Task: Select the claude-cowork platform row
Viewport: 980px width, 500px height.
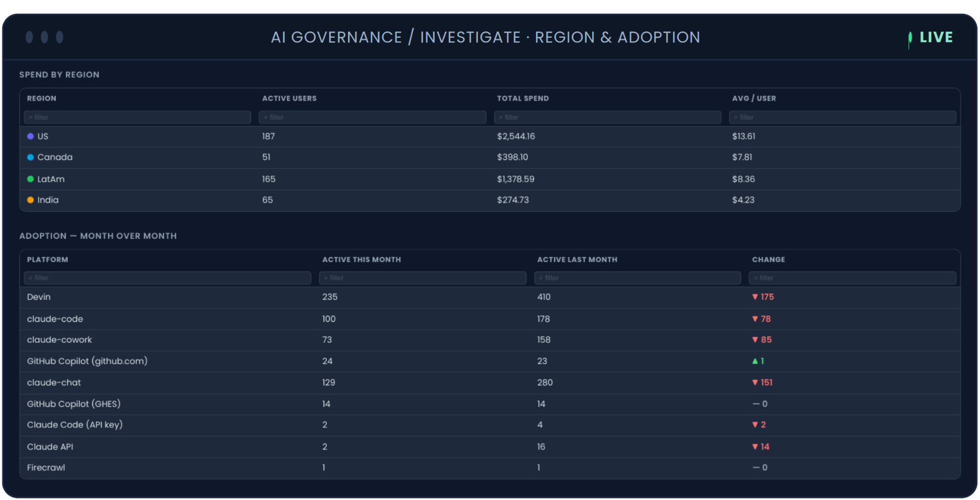Action: click(x=490, y=340)
